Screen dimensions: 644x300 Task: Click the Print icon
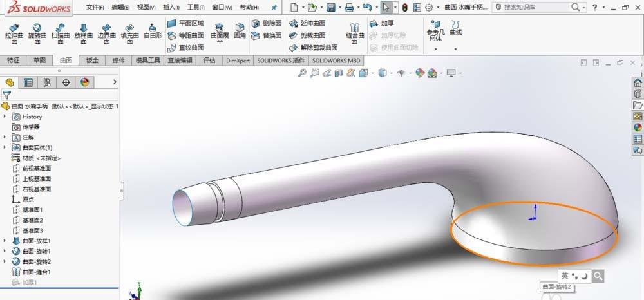click(x=349, y=7)
